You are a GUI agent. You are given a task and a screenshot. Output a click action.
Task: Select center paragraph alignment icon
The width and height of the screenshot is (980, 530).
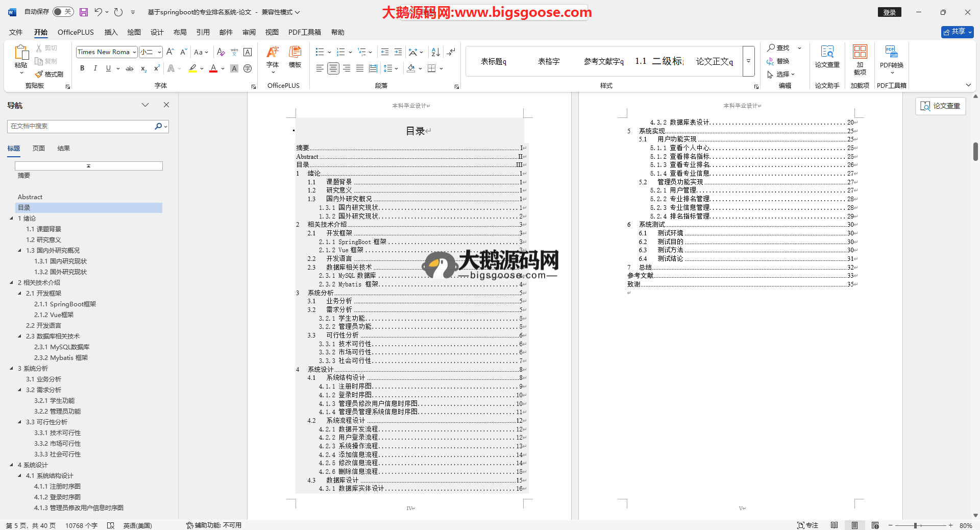(333, 68)
